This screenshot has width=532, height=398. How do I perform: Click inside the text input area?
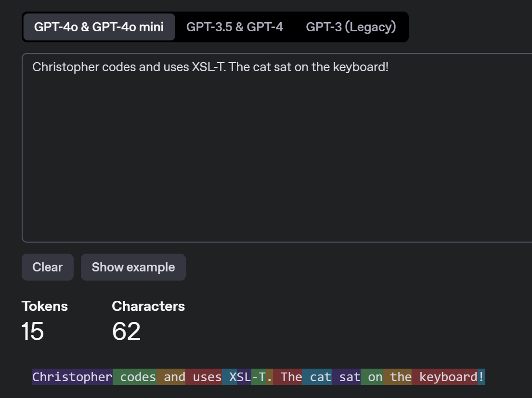click(277, 148)
